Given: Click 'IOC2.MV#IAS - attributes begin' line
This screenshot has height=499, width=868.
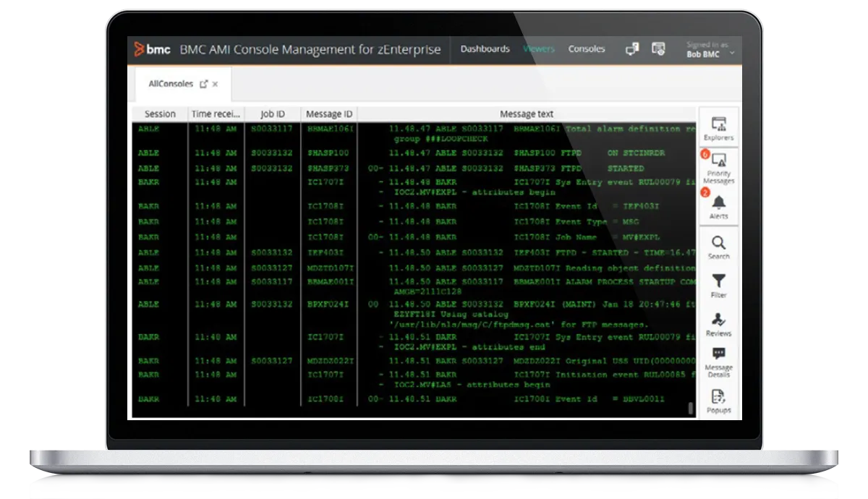Looking at the screenshot, I should (x=471, y=385).
